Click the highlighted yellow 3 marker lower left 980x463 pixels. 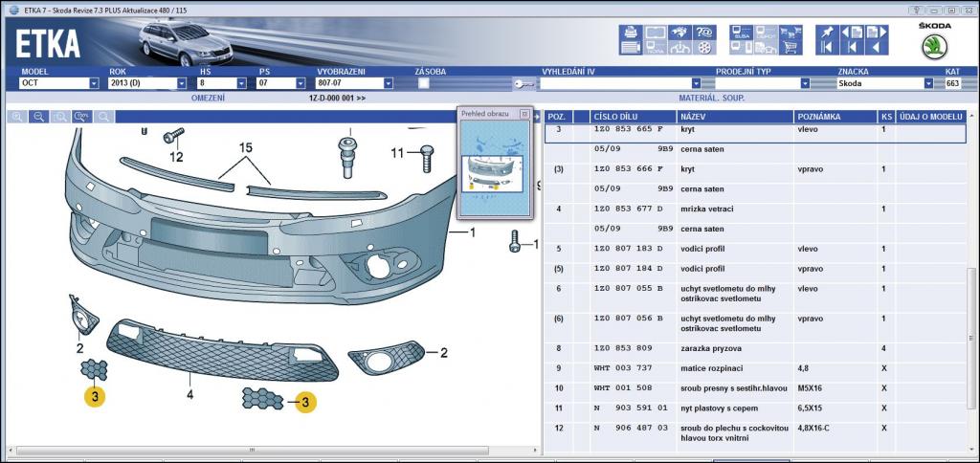[x=95, y=395]
